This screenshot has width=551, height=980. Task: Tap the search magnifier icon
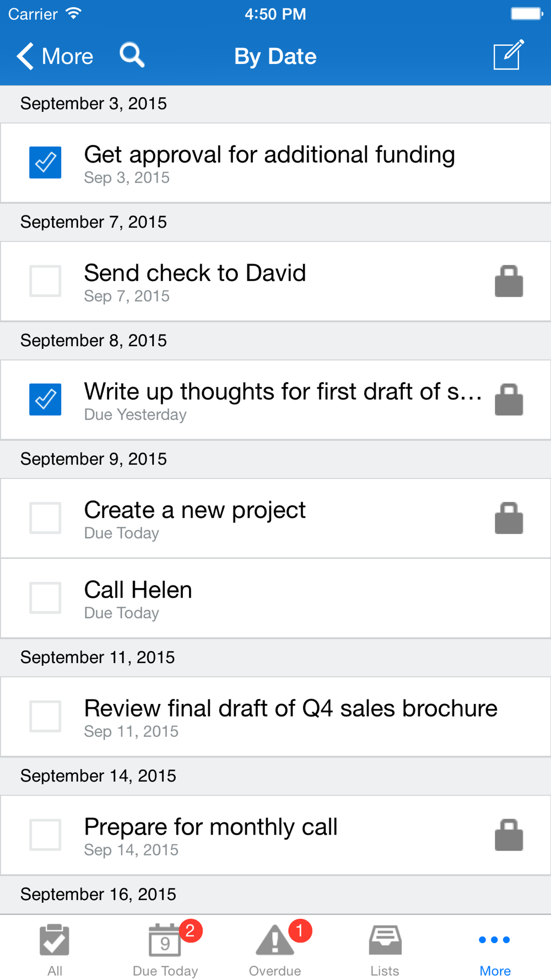(132, 56)
